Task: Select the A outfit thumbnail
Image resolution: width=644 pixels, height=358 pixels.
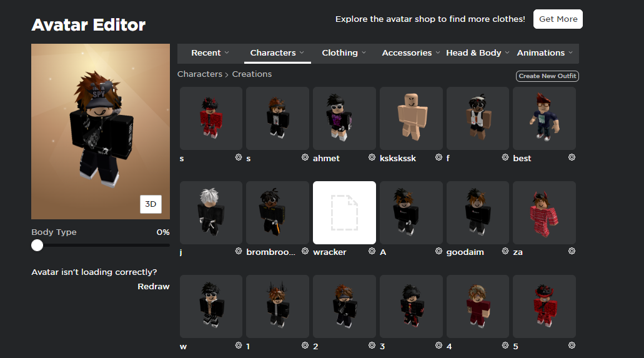Action: click(411, 212)
